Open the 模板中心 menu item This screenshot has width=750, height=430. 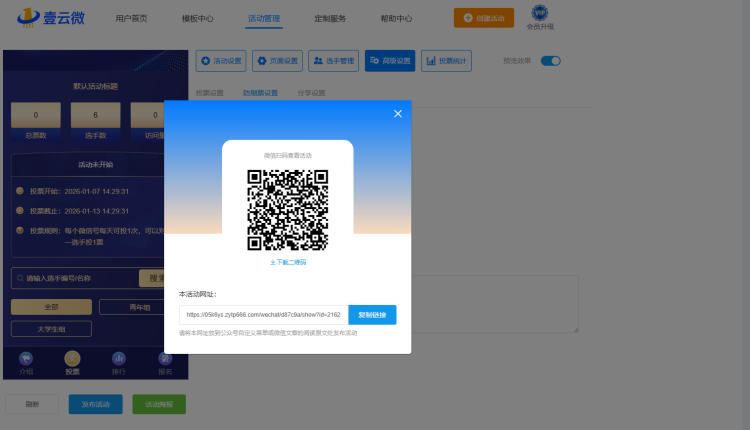pyautogui.click(x=197, y=18)
